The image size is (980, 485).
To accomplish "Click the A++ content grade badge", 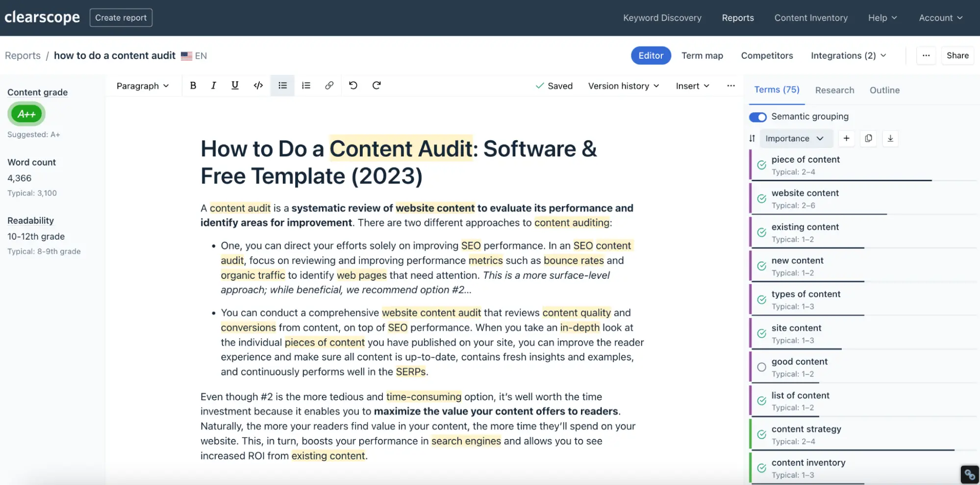I will tap(26, 114).
